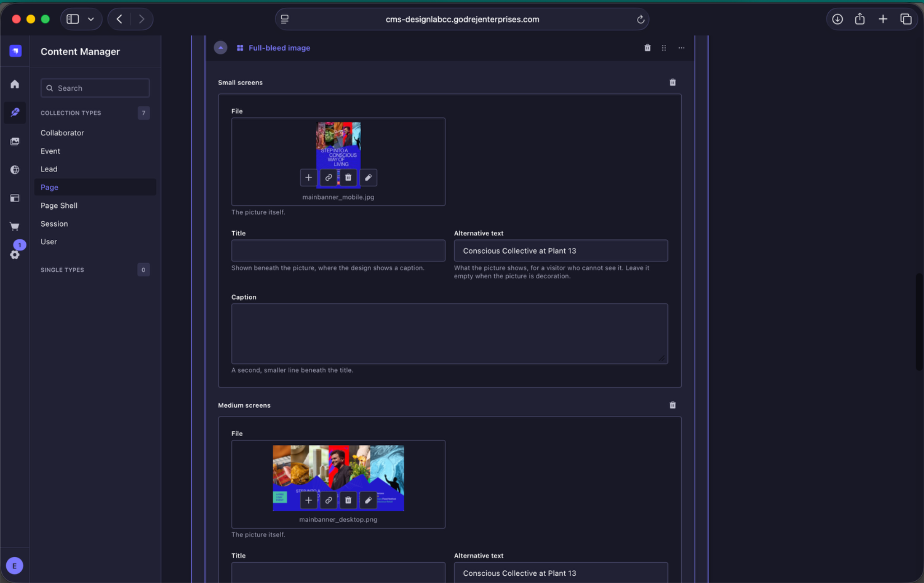The image size is (924, 583).
Task: Click the Small screens Caption textarea
Action: [450, 334]
